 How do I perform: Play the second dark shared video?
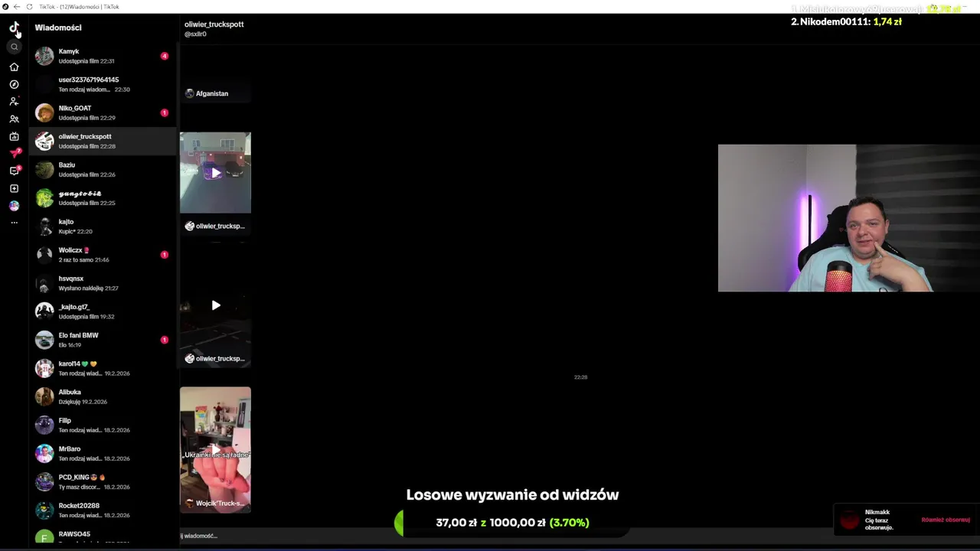click(x=215, y=305)
